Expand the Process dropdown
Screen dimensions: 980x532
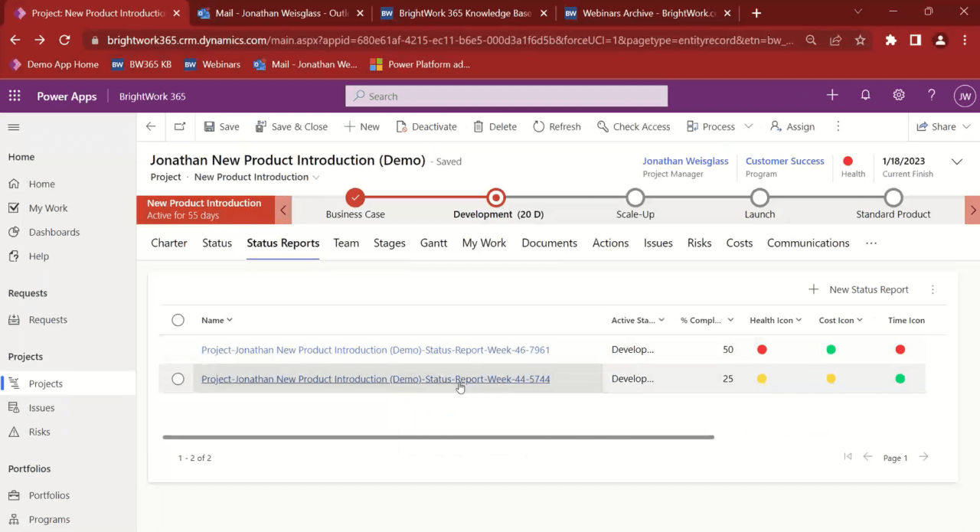pos(748,126)
